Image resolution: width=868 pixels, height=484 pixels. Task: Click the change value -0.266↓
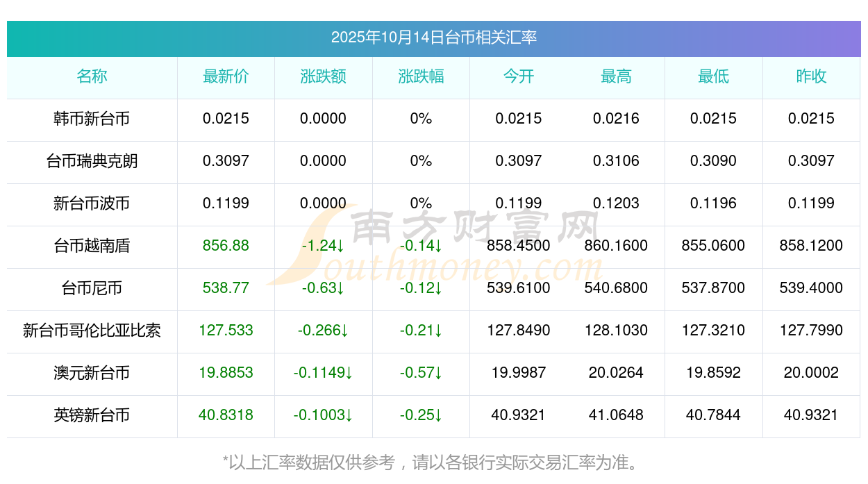tap(323, 331)
